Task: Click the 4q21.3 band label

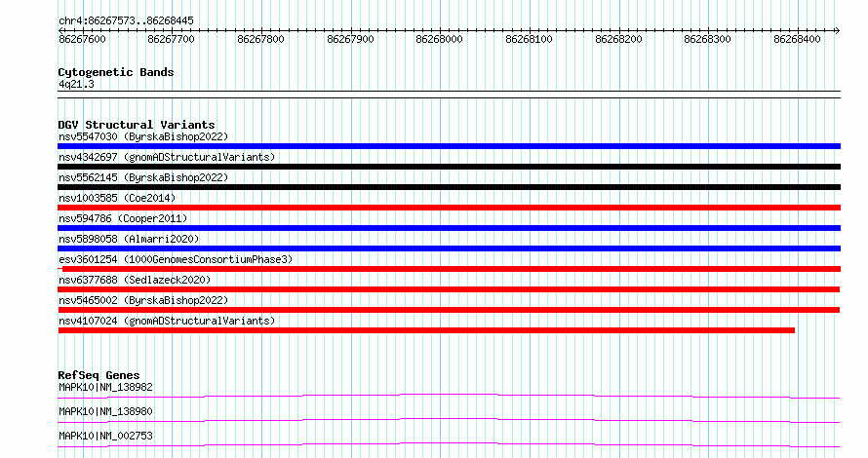Action: pyautogui.click(x=76, y=85)
